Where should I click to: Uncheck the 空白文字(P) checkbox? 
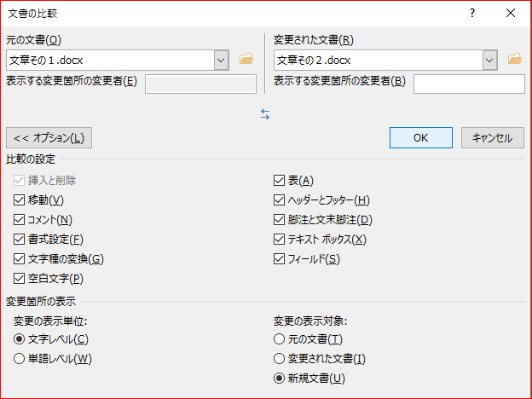[19, 279]
